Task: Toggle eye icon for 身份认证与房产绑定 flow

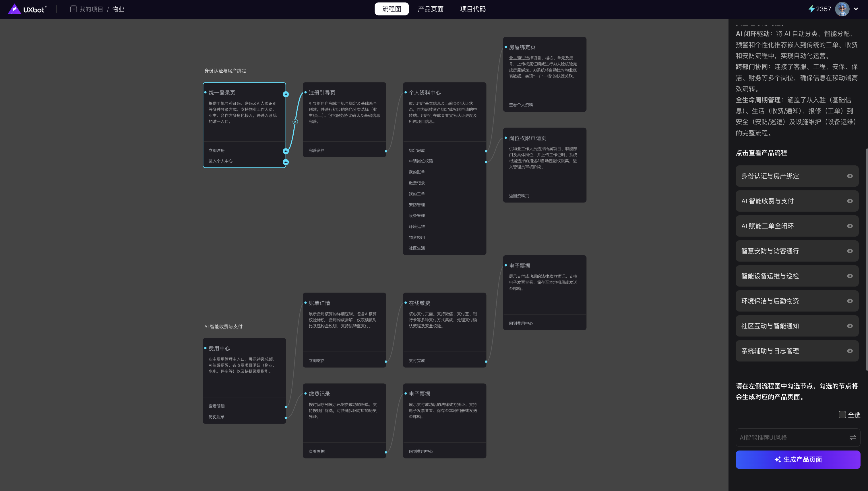Action: click(849, 176)
